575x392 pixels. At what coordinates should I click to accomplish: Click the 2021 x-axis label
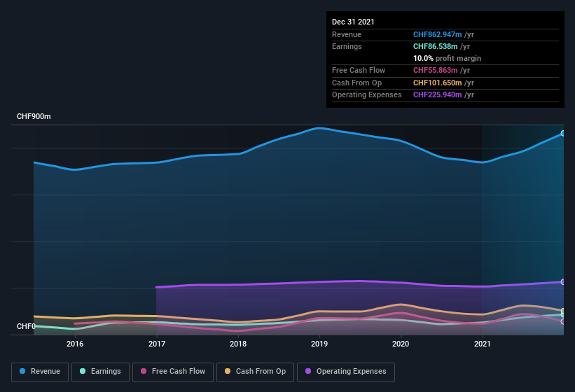tap(483, 344)
